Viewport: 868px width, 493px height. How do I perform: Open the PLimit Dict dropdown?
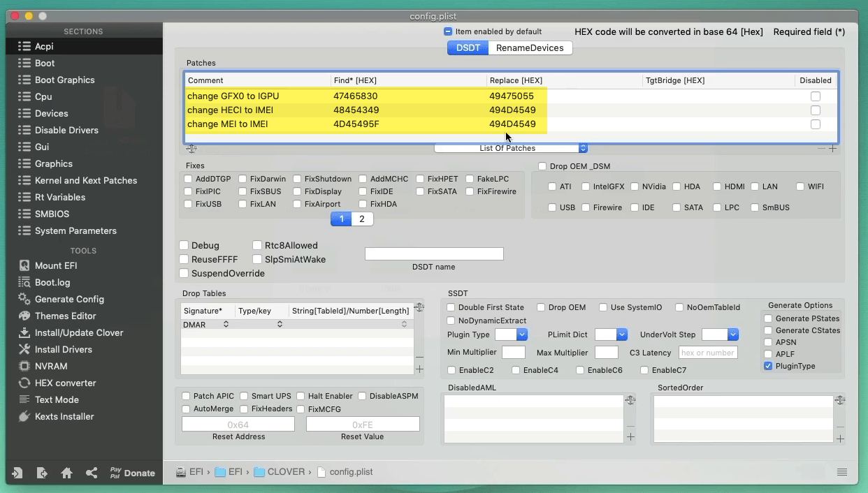tap(612, 334)
